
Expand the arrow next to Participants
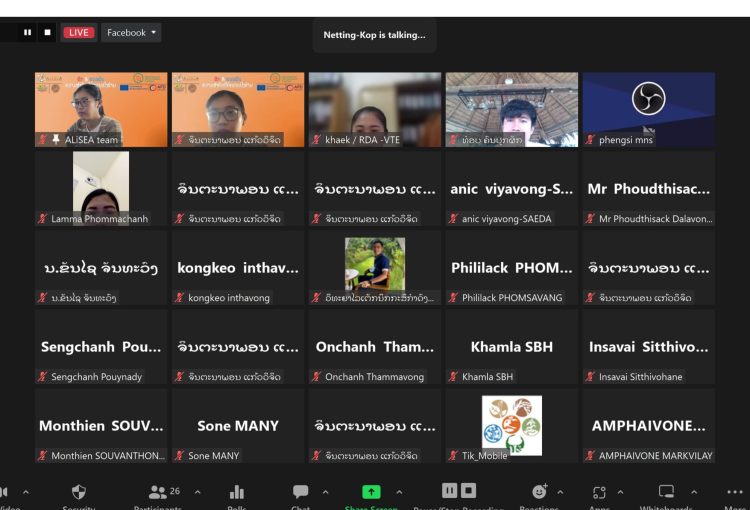pyautogui.click(x=198, y=492)
